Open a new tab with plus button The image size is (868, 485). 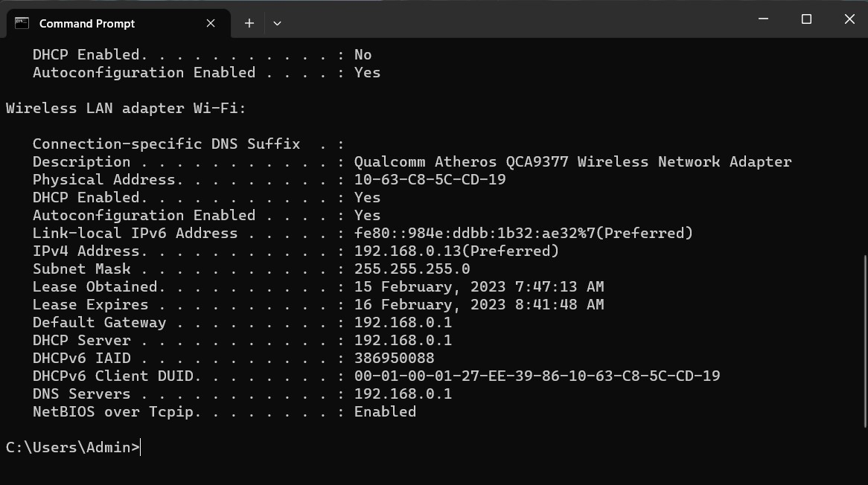click(x=249, y=23)
